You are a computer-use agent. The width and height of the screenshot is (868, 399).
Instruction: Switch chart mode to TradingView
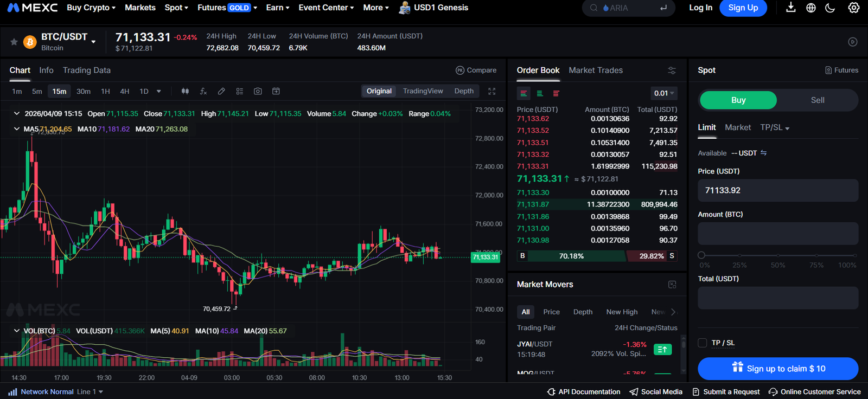pyautogui.click(x=423, y=91)
